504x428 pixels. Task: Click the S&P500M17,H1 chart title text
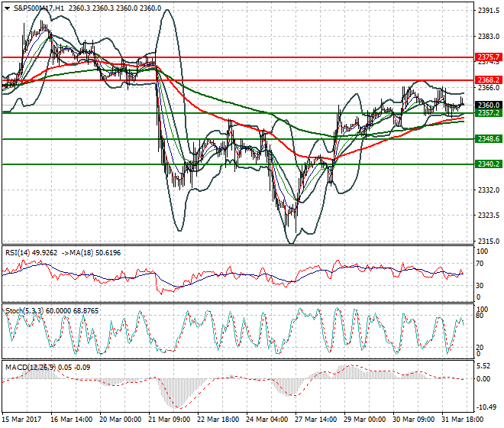[x=39, y=8]
